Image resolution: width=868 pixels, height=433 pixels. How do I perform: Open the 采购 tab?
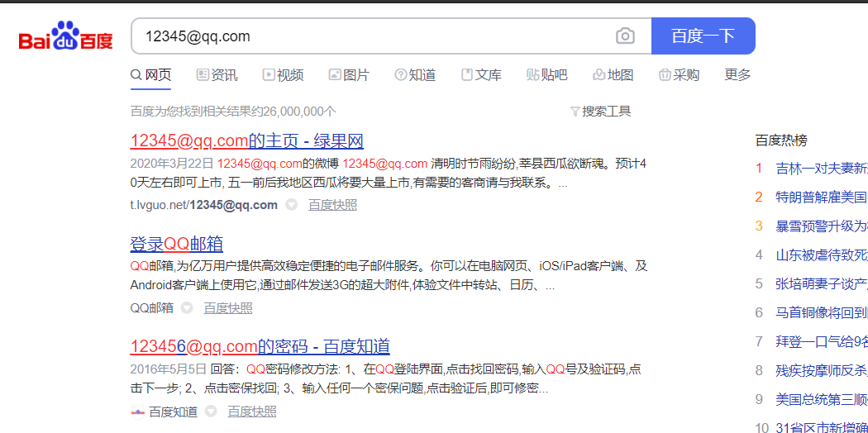(x=680, y=75)
